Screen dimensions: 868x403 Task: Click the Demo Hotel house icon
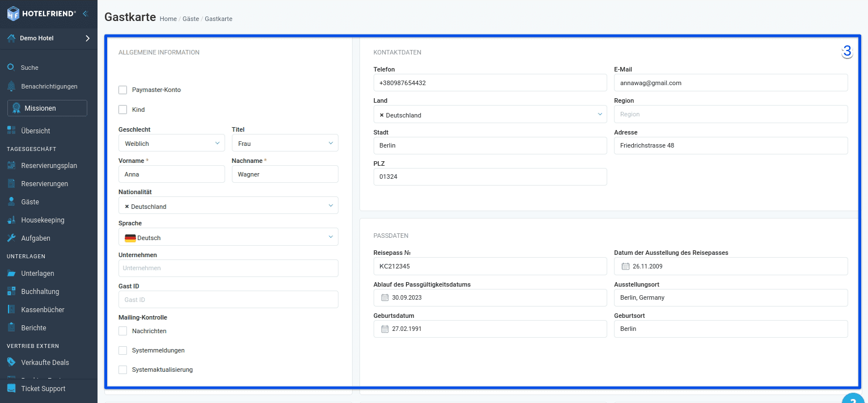click(11, 38)
